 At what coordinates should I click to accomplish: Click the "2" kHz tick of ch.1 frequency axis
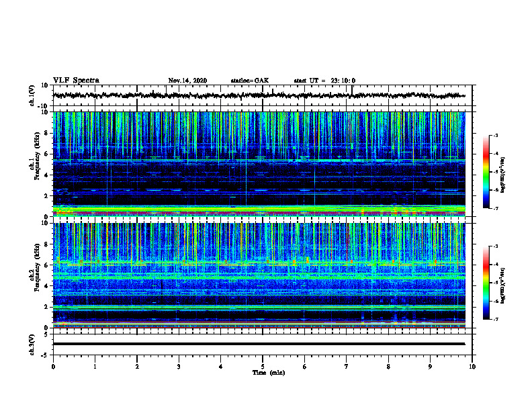point(46,196)
